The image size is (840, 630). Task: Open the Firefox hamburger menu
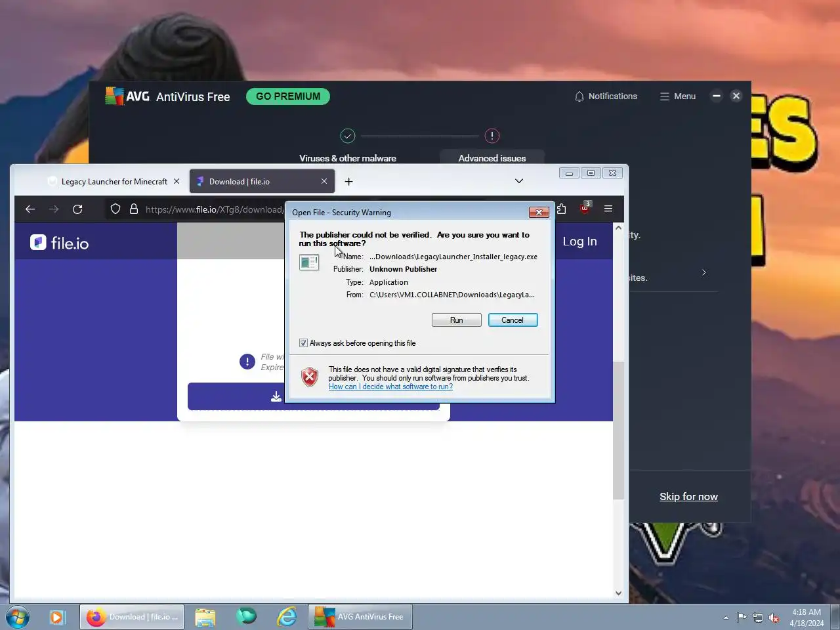point(608,209)
